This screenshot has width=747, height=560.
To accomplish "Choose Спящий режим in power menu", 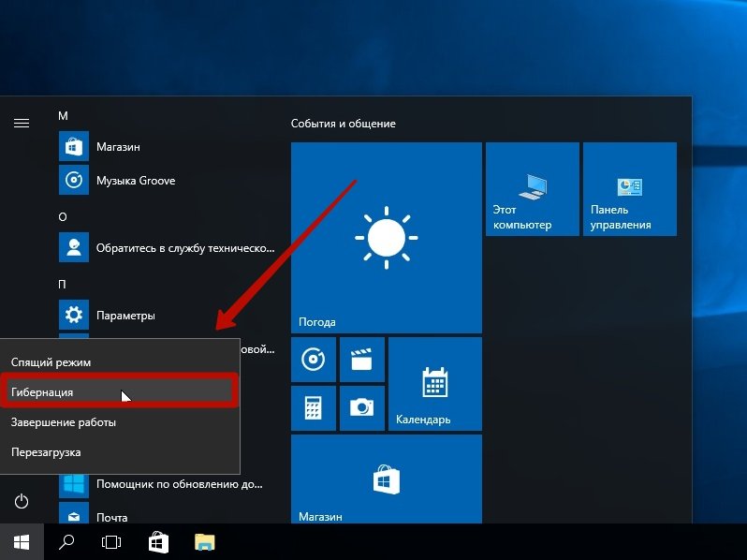I will coord(119,361).
